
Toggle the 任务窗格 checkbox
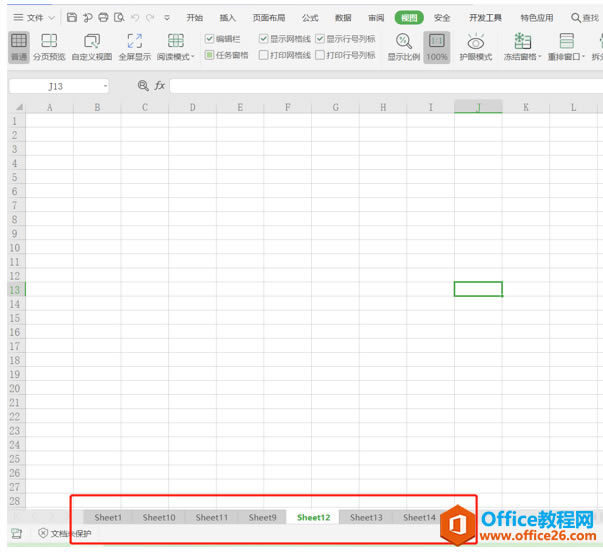pyautogui.click(x=209, y=55)
